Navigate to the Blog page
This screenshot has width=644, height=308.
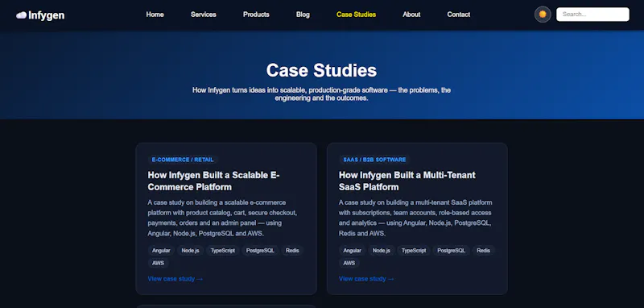pos(303,15)
